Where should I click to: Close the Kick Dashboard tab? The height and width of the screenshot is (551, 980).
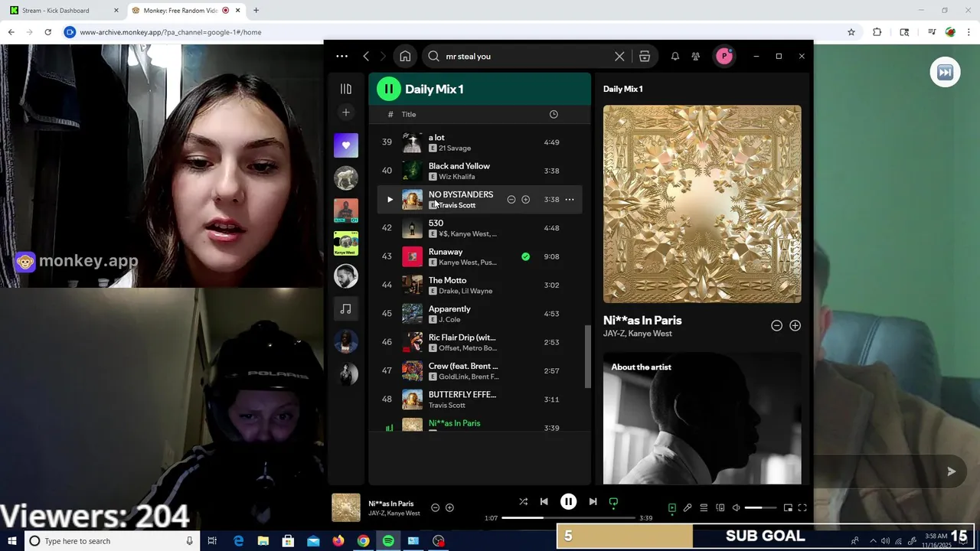click(116, 11)
